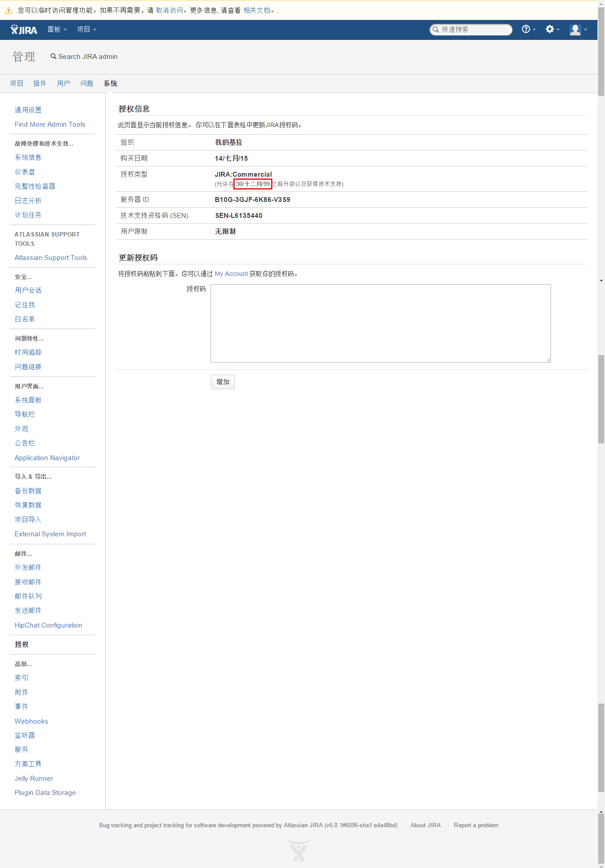
Task: Open 用户会话 sidebar link
Action: click(x=28, y=290)
